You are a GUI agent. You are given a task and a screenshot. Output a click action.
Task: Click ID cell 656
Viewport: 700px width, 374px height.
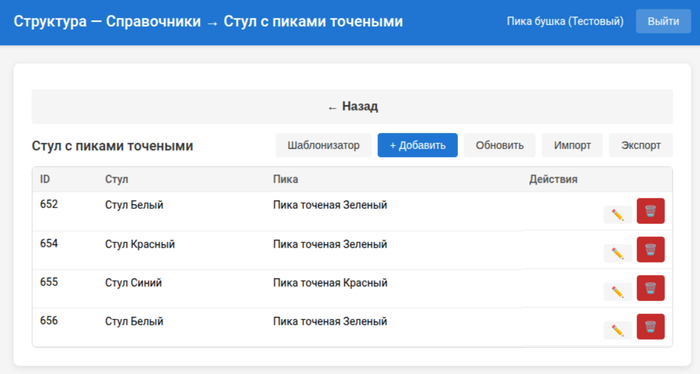click(49, 320)
